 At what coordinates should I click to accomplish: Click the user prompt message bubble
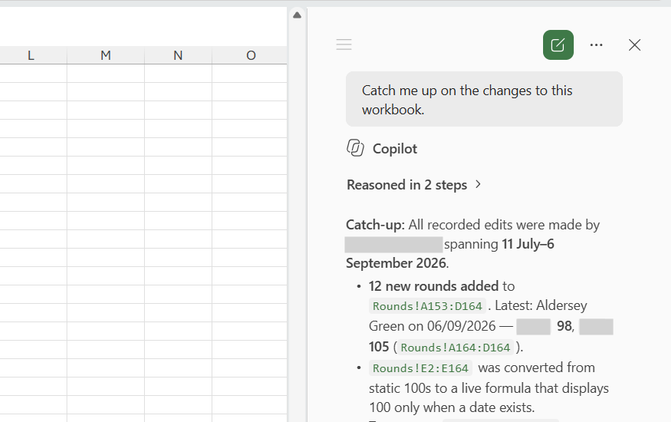click(484, 99)
